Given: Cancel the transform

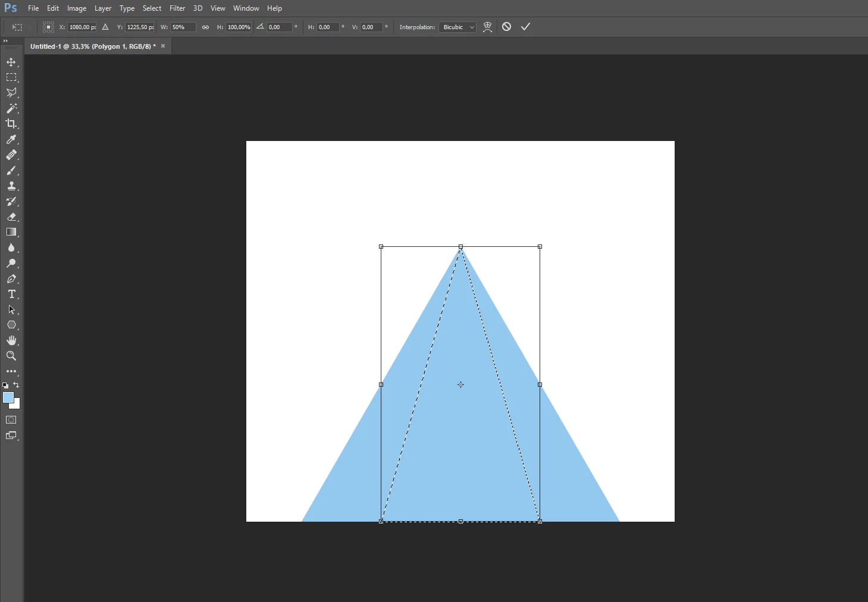Looking at the screenshot, I should click(x=506, y=27).
